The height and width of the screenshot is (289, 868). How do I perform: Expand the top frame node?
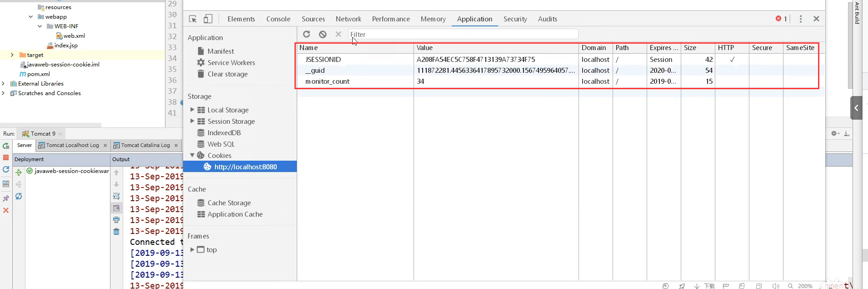pos(192,249)
